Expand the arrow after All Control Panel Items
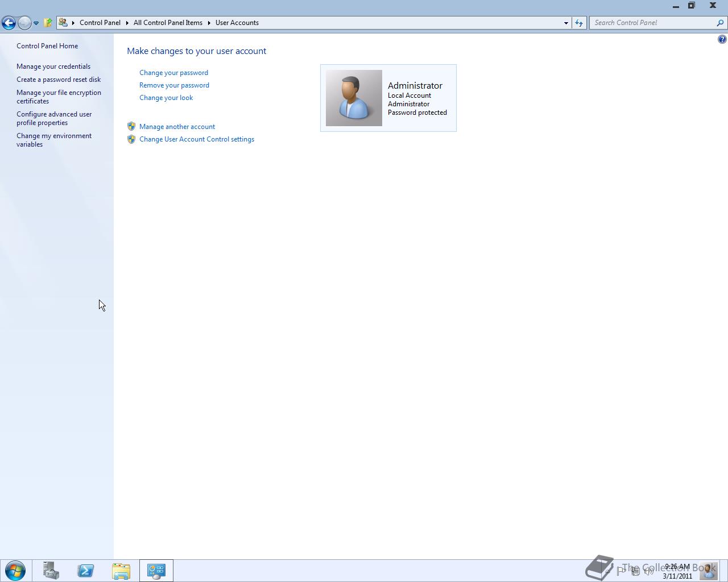 click(x=209, y=23)
